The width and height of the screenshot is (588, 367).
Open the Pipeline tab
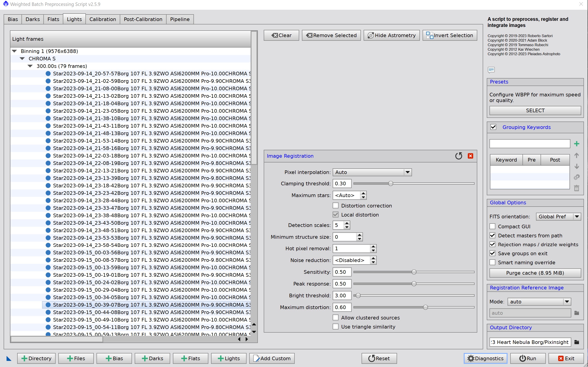pos(180,19)
